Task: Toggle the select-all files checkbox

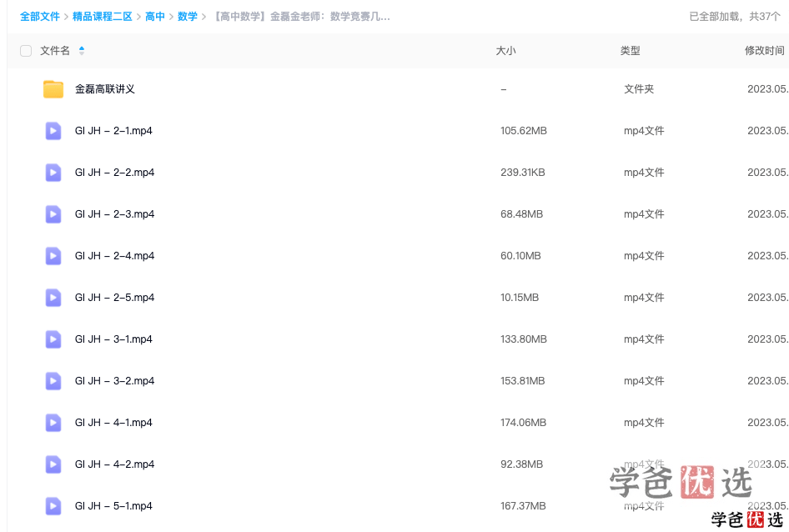Action: (x=26, y=51)
